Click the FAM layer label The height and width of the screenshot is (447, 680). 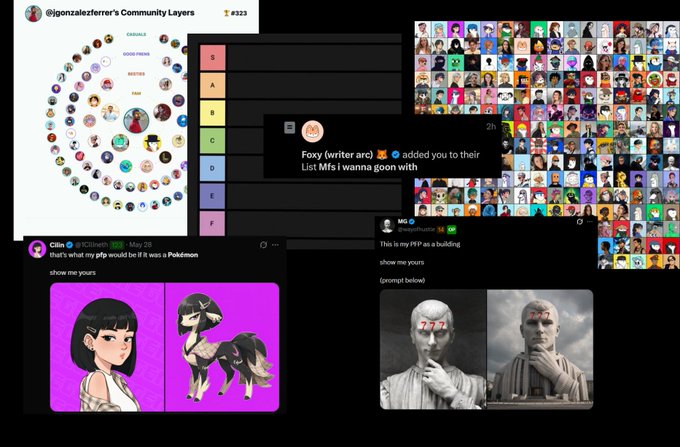click(x=136, y=94)
